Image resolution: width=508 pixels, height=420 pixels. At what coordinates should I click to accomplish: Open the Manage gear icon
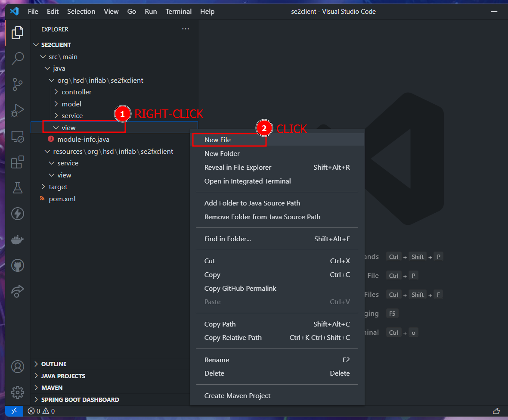pyautogui.click(x=18, y=392)
